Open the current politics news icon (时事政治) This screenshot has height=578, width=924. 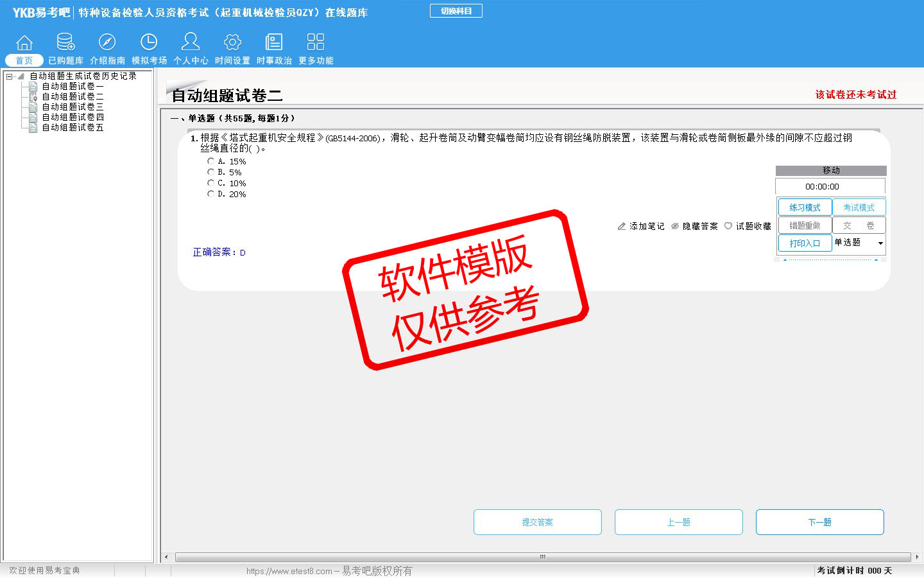point(274,42)
